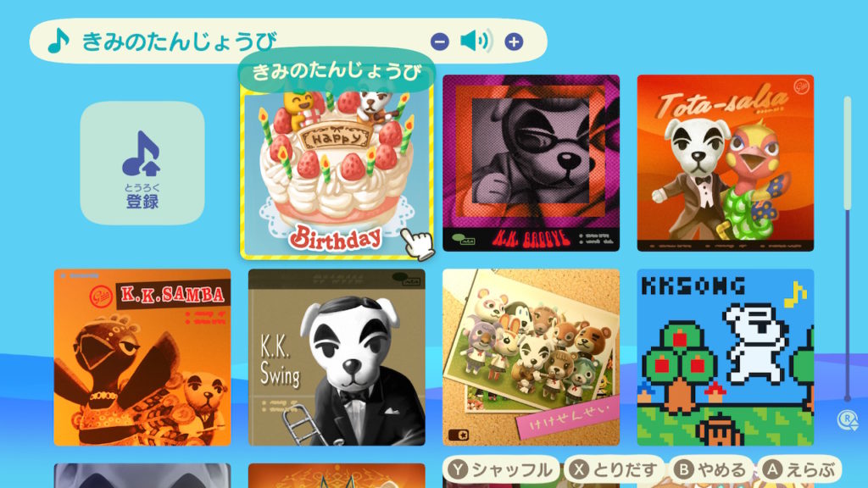Click the やめる cancel button

point(711,469)
